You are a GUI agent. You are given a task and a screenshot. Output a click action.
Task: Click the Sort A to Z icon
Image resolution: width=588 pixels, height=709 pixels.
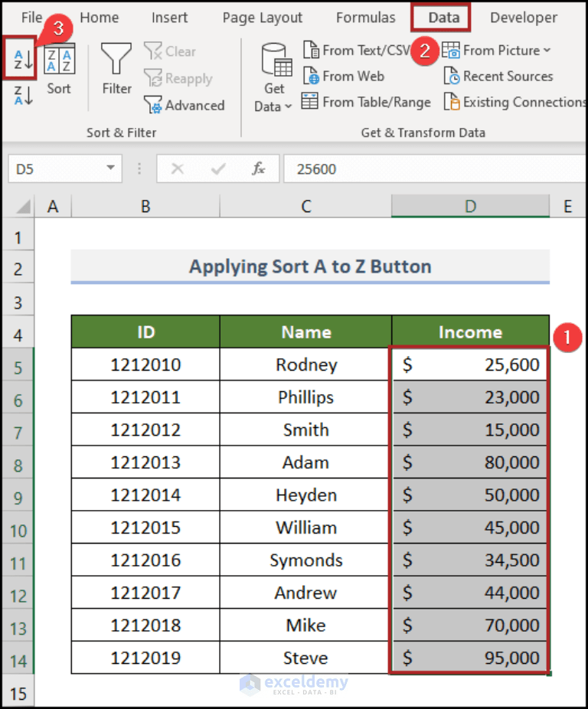tap(23, 59)
